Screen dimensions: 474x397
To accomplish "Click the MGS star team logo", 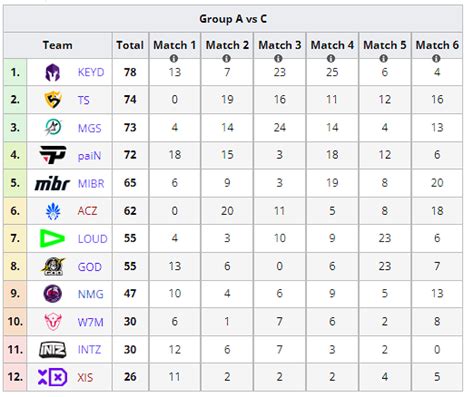I will click(x=53, y=127).
